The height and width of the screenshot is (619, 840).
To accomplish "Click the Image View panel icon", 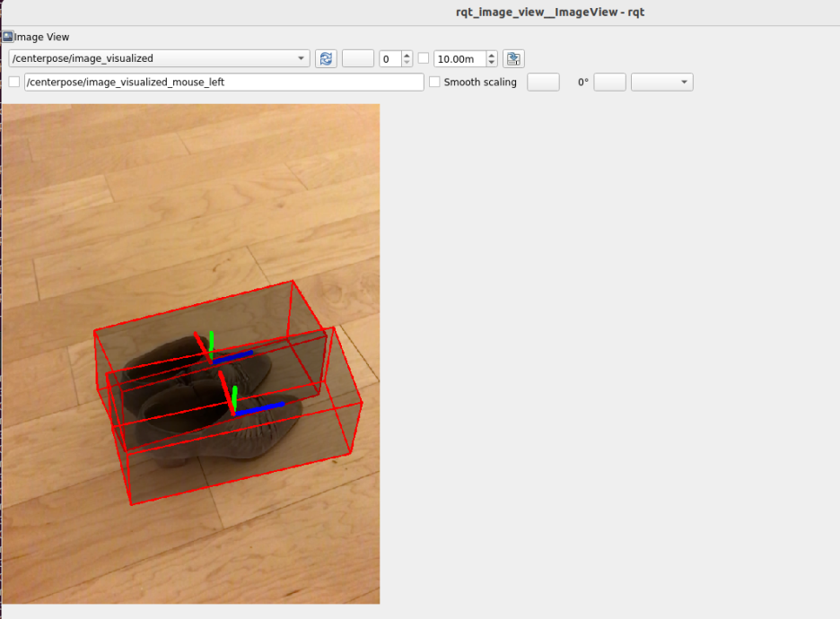I will (x=7, y=37).
